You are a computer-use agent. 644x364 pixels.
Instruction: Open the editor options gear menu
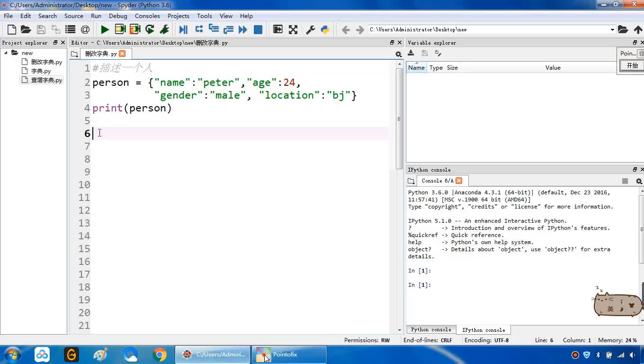398,55
